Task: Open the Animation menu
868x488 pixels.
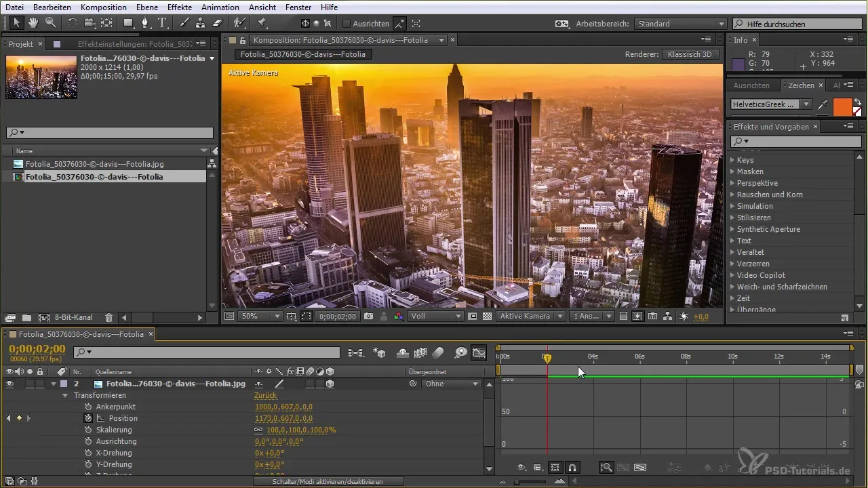Action: pyautogui.click(x=220, y=7)
